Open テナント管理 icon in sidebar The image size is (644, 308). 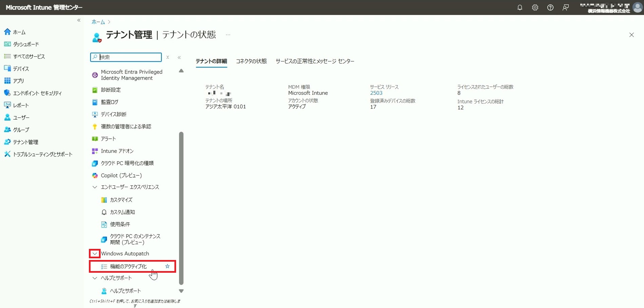pyautogui.click(x=7, y=142)
